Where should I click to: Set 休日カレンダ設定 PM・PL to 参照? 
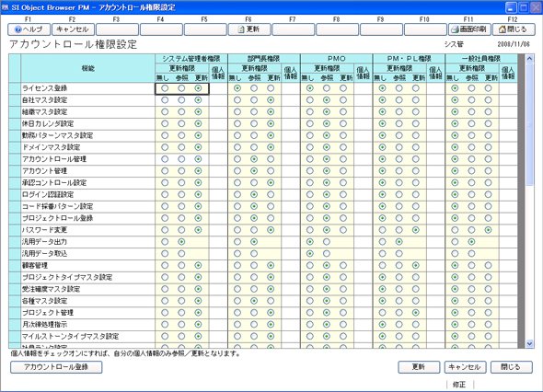tap(399, 123)
